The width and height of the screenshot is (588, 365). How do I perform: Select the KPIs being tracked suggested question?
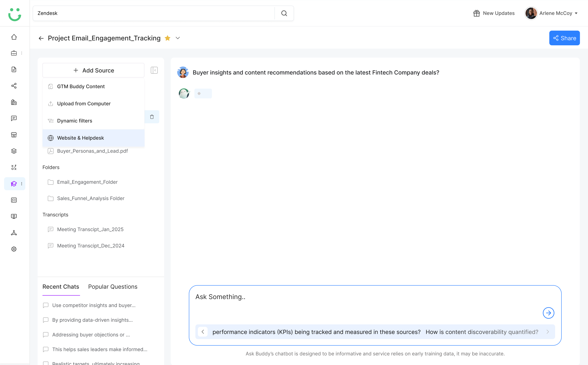pos(316,332)
